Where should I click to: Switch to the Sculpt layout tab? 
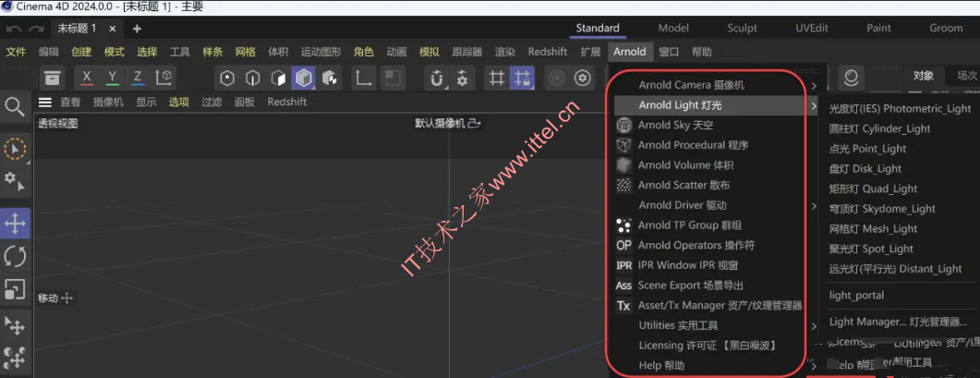pos(742,28)
